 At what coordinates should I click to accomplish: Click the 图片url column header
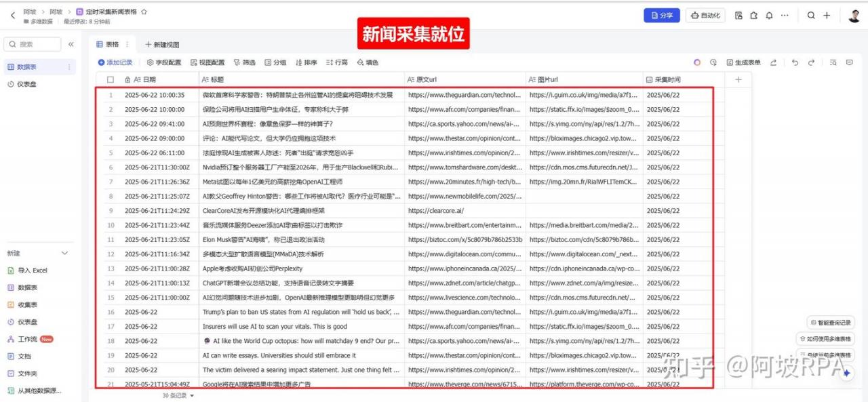click(x=585, y=80)
